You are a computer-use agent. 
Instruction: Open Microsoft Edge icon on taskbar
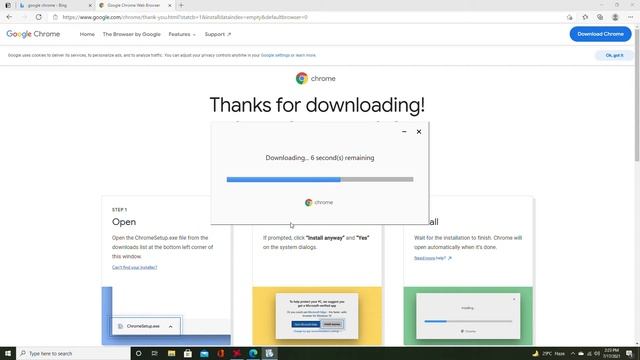[253, 353]
